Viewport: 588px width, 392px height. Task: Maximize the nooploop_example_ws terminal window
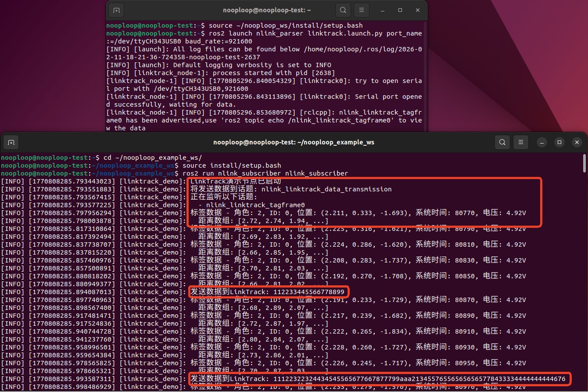(559, 142)
